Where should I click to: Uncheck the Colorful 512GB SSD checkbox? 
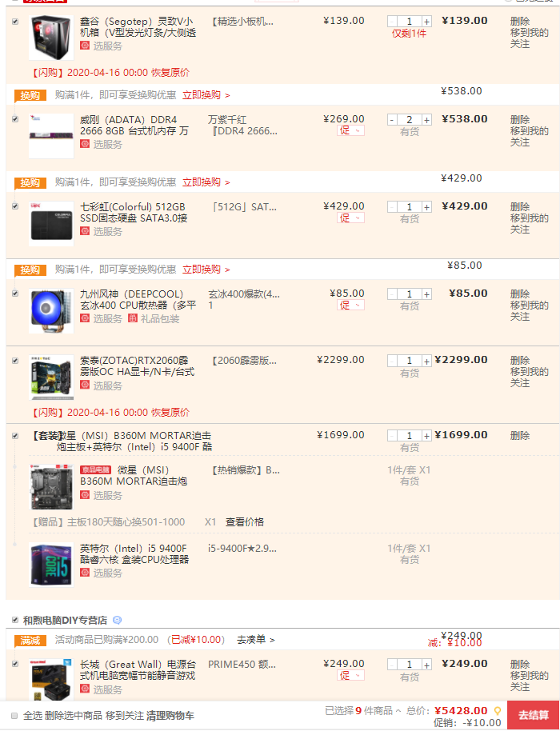[15, 206]
